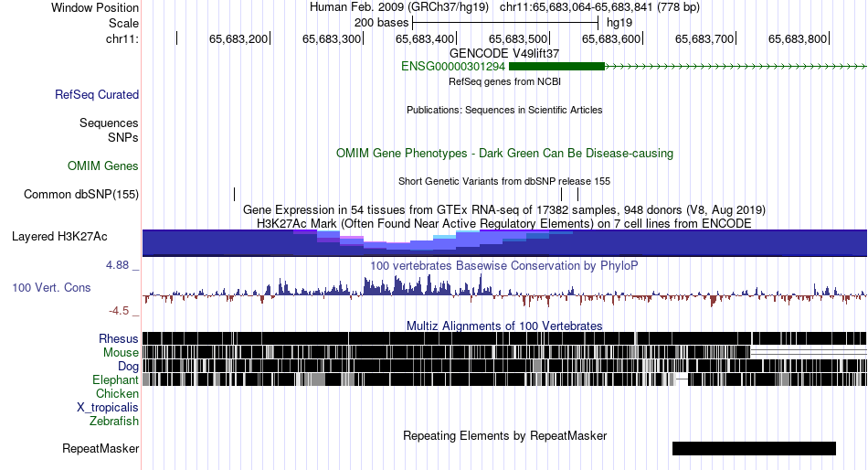This screenshot has width=868, height=470.
Task: Click the -4.5 conservation lower limit value
Action: pyautogui.click(x=119, y=311)
